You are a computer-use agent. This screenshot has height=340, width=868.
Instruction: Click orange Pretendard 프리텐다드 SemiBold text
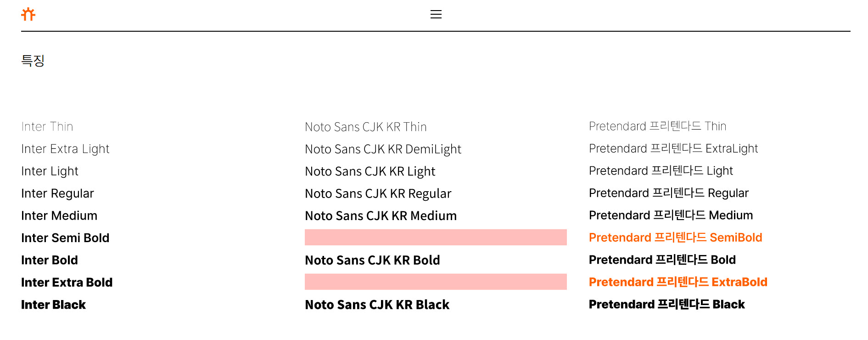coord(675,238)
